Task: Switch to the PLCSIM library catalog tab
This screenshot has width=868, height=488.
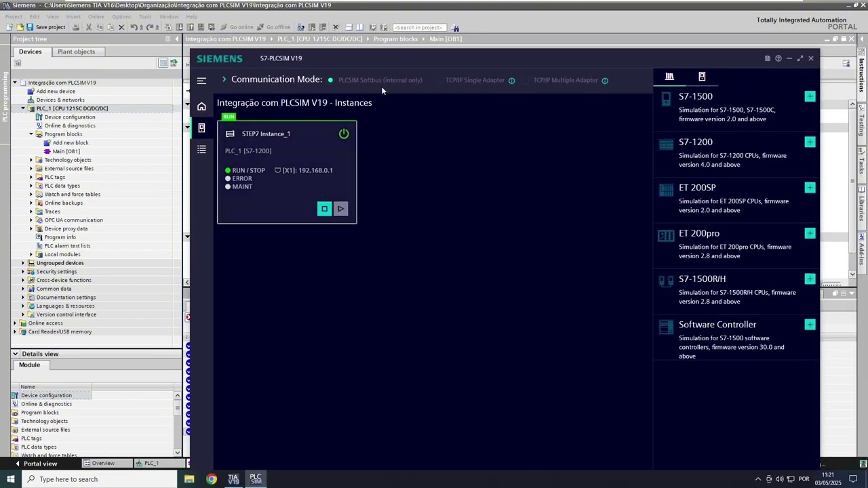Action: (x=669, y=77)
